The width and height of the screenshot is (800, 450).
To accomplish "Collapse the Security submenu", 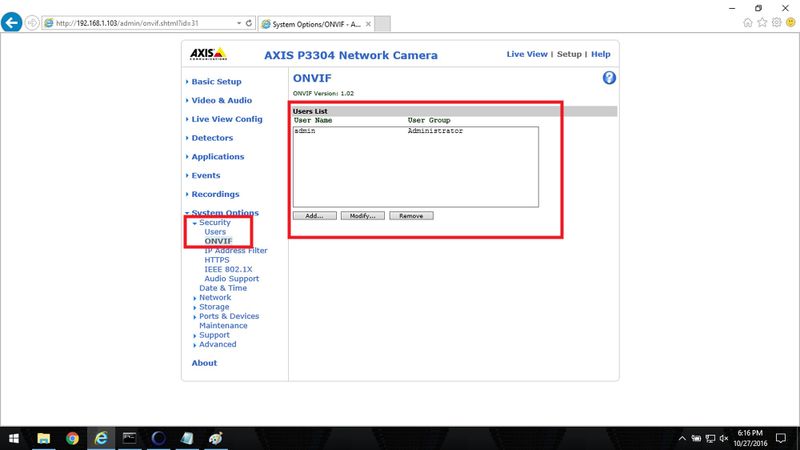I will point(214,222).
